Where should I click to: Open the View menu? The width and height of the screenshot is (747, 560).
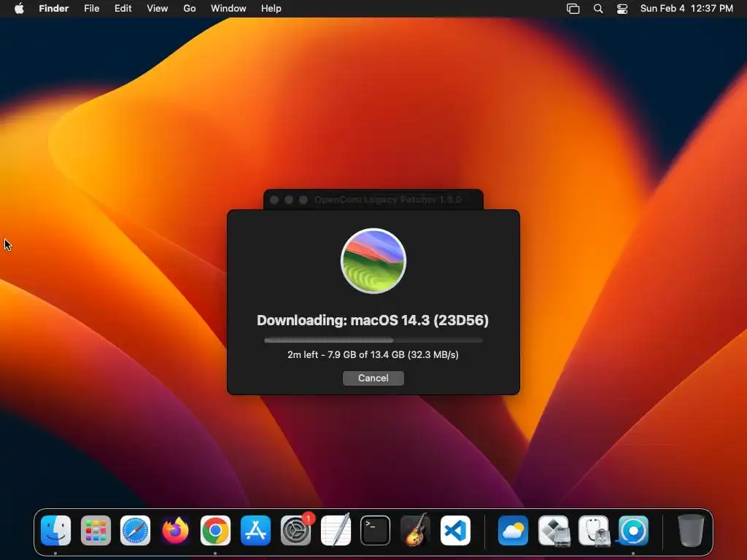pos(158,9)
